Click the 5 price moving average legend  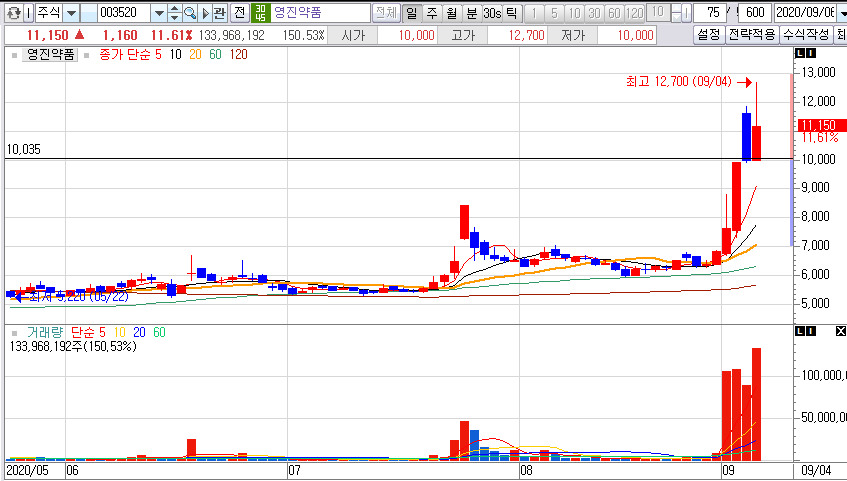(158, 55)
